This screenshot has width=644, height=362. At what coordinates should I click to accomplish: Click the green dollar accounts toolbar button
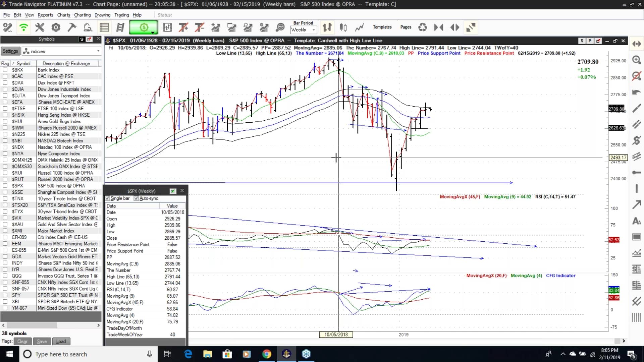(144, 27)
